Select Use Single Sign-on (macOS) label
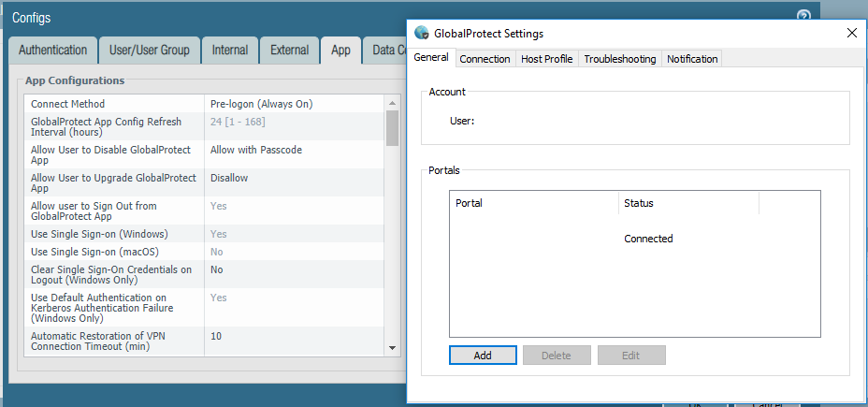This screenshot has width=868, height=407. pyautogui.click(x=94, y=252)
